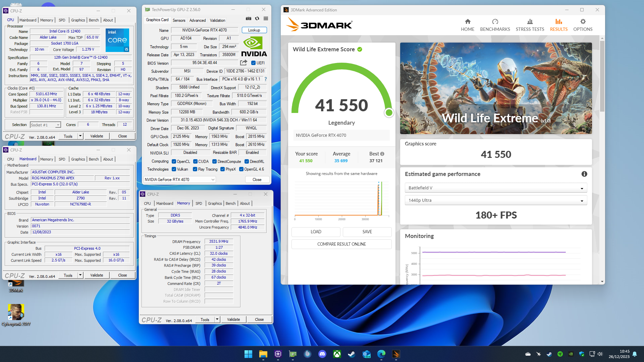Click the GPU-Z BIOS share/export icon
Screen dimensions: 644x362
tap(244, 63)
